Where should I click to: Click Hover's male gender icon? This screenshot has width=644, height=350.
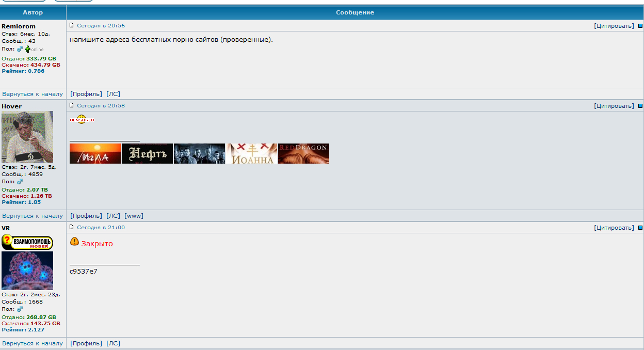[x=20, y=182]
